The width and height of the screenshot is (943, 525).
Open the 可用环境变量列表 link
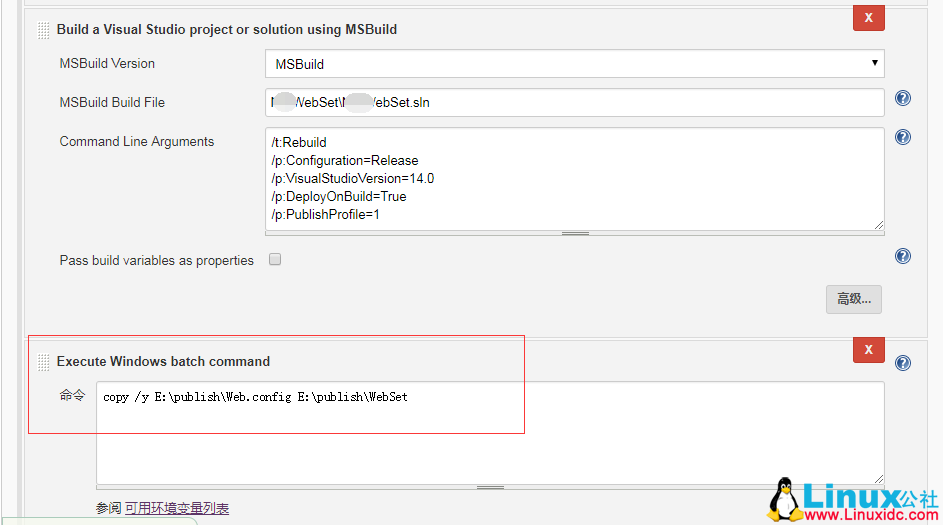176,508
